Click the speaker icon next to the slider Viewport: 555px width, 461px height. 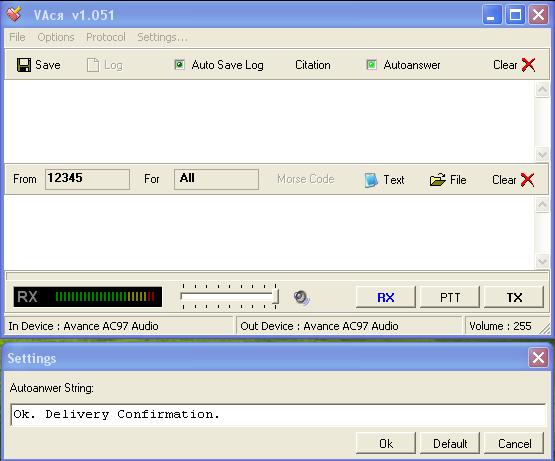click(x=301, y=297)
